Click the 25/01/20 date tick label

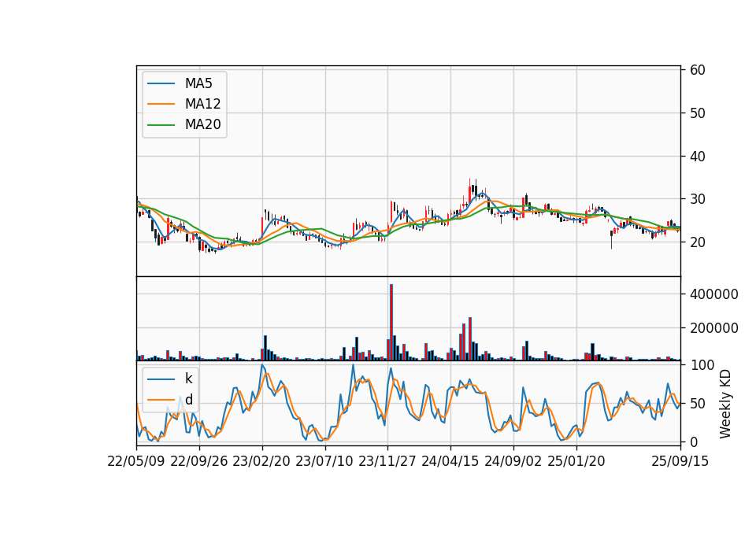point(576,462)
